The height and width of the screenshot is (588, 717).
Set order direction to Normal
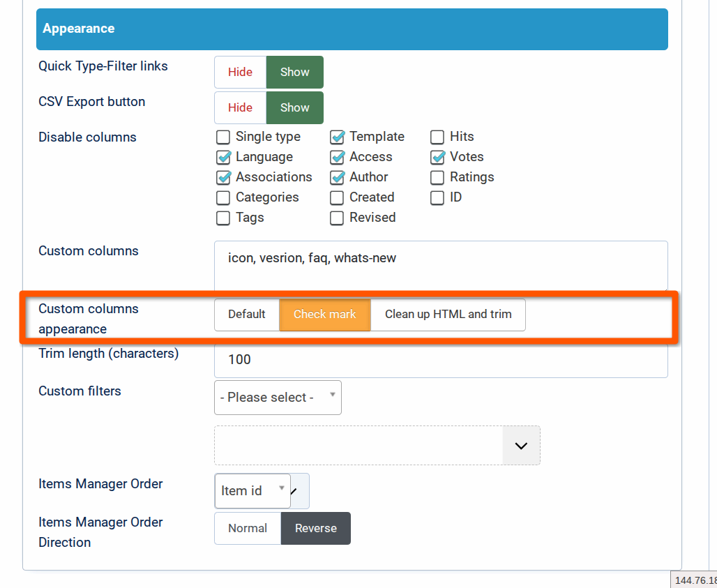click(x=248, y=528)
